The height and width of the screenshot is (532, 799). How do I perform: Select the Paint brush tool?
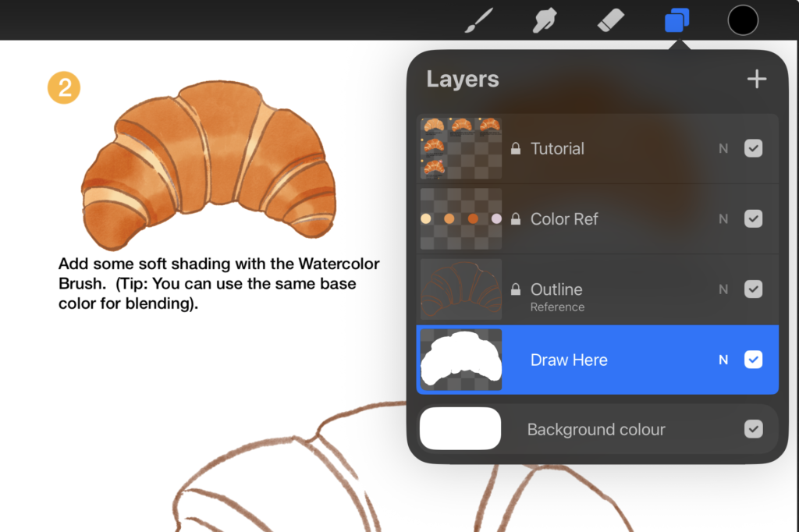point(478,20)
